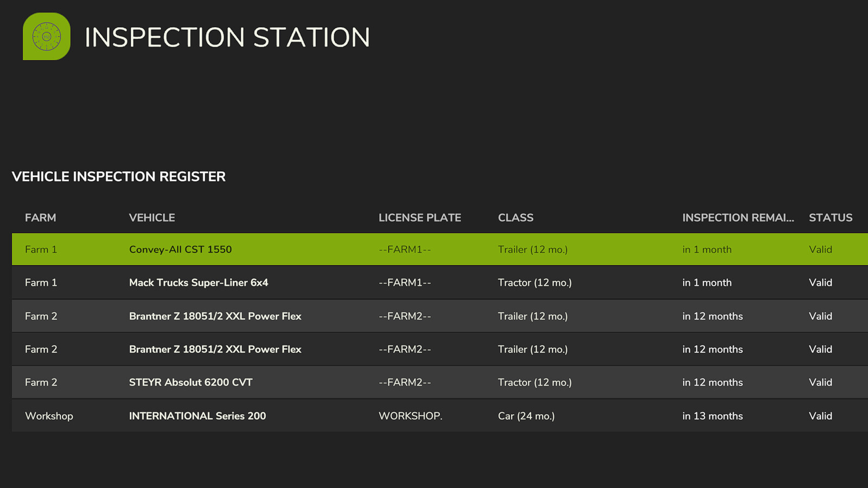Click Valid status in INTERNATIONAL Series row
Image resolution: width=868 pixels, height=488 pixels.
(x=820, y=416)
